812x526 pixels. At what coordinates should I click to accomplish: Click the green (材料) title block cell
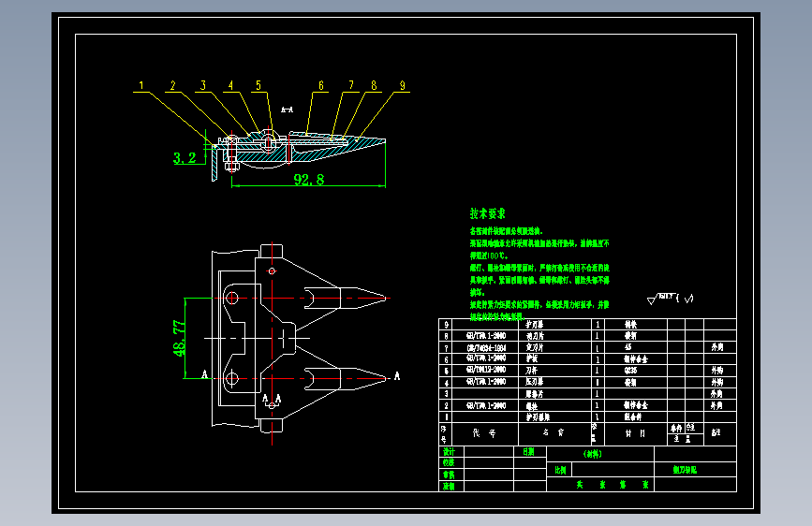click(593, 454)
